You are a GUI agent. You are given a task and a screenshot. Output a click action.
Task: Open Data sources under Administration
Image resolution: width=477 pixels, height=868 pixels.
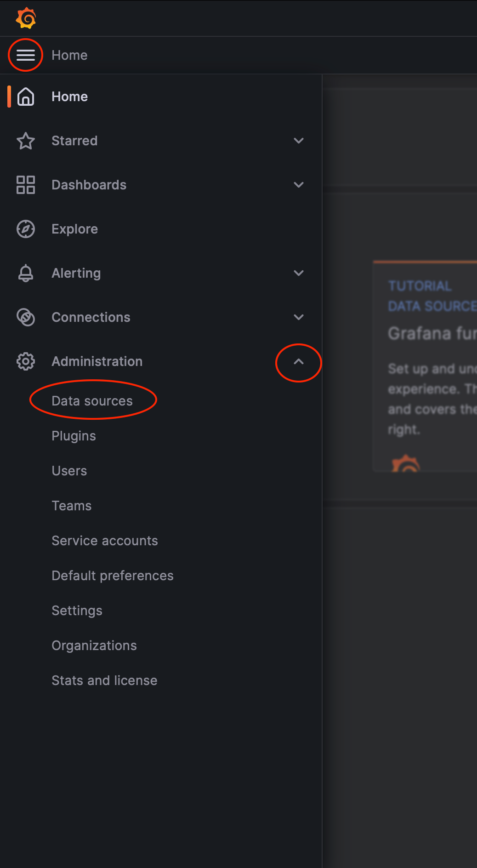click(x=92, y=401)
